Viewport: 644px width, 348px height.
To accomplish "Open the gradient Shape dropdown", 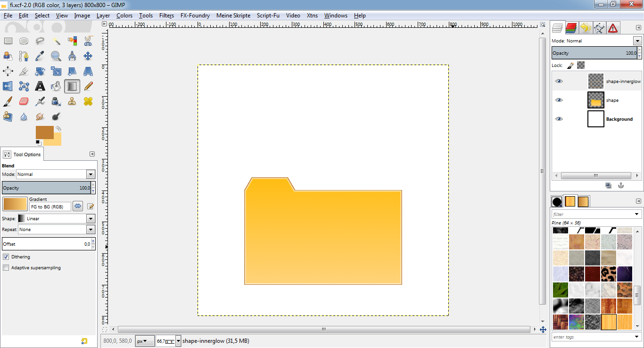I will tap(91, 219).
